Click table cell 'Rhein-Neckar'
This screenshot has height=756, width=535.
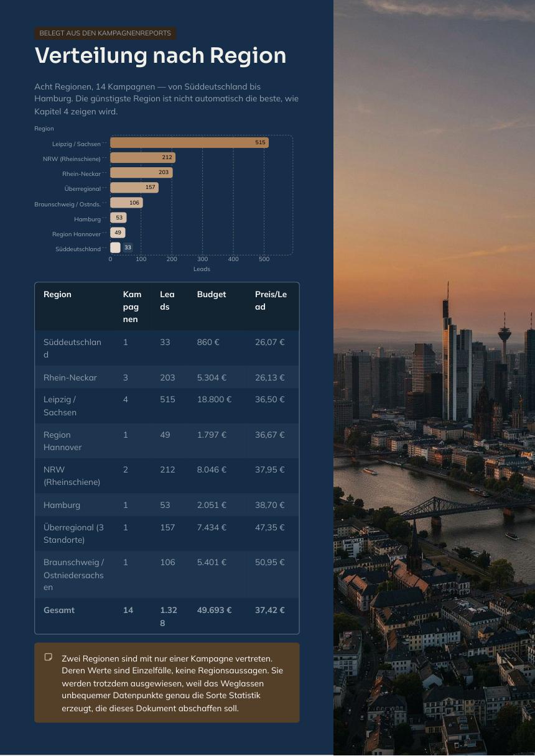click(70, 377)
